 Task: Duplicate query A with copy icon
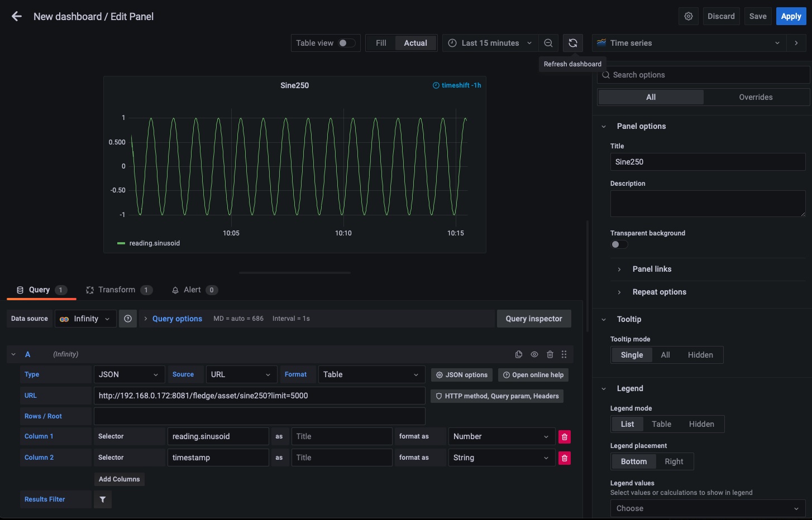(519, 354)
